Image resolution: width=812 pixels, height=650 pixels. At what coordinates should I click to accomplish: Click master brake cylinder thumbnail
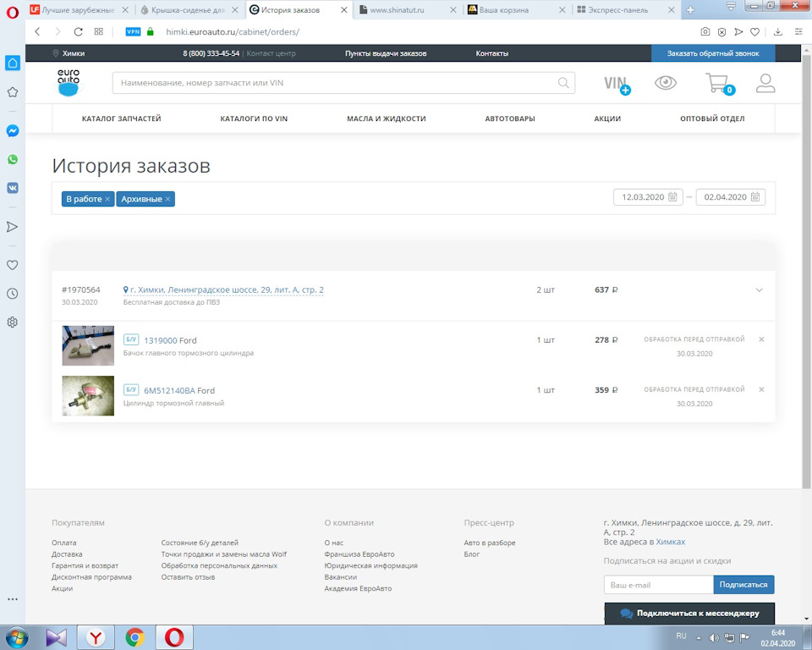(88, 395)
